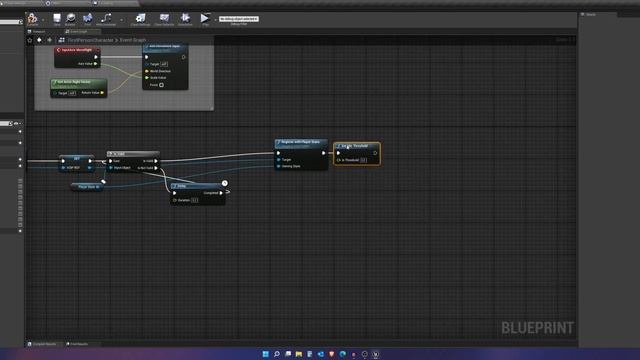Click the Simulation toolbar icon

click(x=185, y=19)
